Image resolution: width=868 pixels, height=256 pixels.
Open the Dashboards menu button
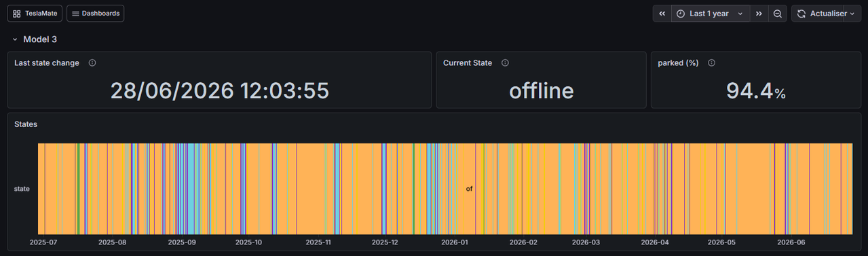[x=95, y=13]
